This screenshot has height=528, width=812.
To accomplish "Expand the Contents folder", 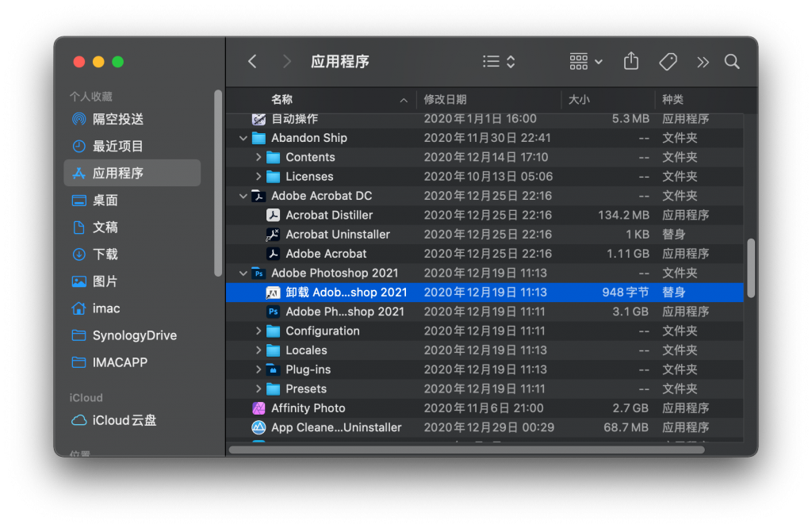I will (258, 157).
